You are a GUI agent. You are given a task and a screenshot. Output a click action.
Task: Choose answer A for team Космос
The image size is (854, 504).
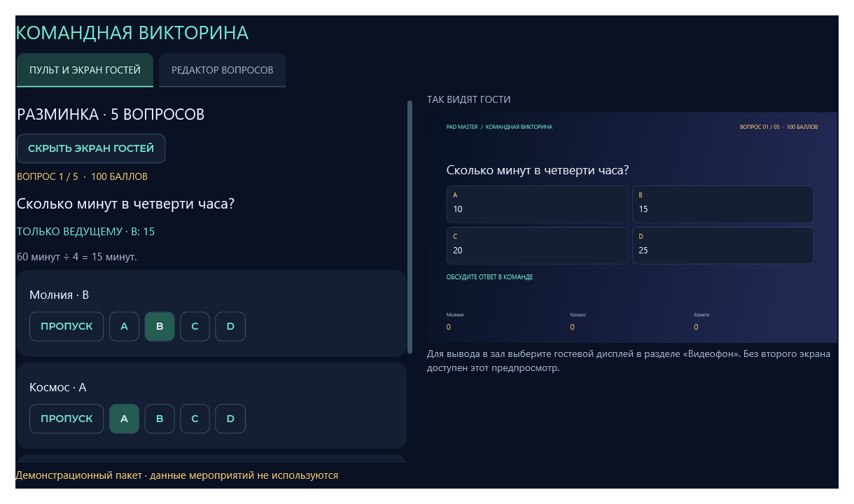[x=124, y=419]
